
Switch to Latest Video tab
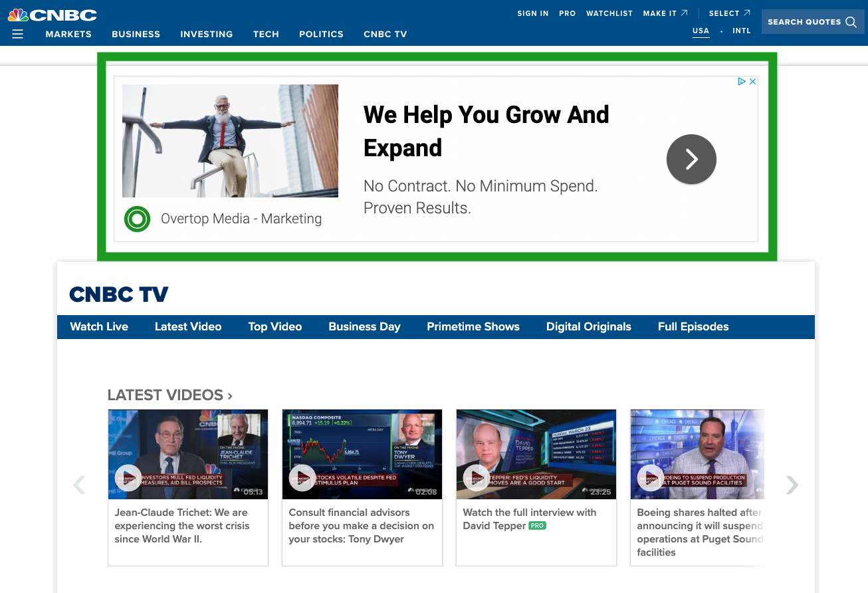click(x=188, y=326)
